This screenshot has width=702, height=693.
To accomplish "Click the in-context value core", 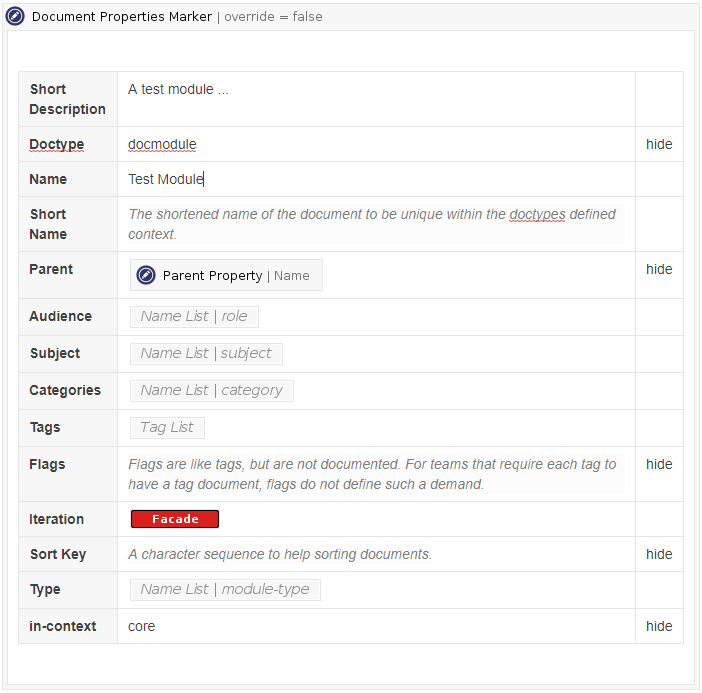I will (142, 626).
